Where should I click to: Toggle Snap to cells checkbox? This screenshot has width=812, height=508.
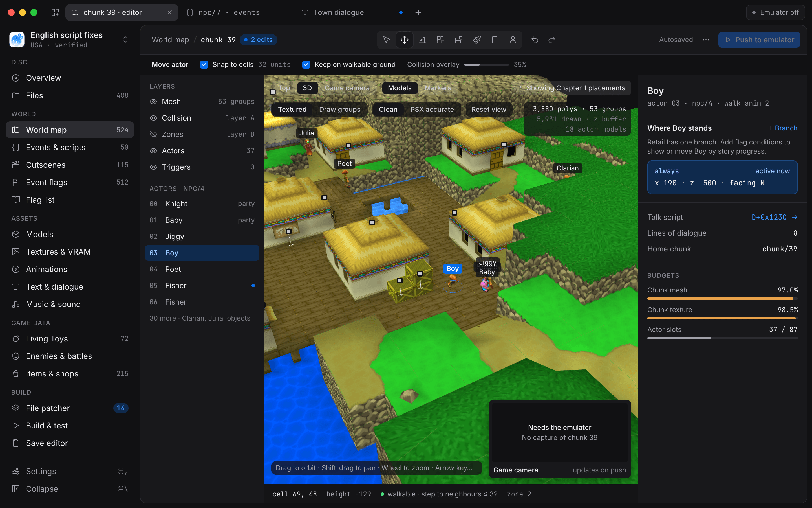coord(204,65)
